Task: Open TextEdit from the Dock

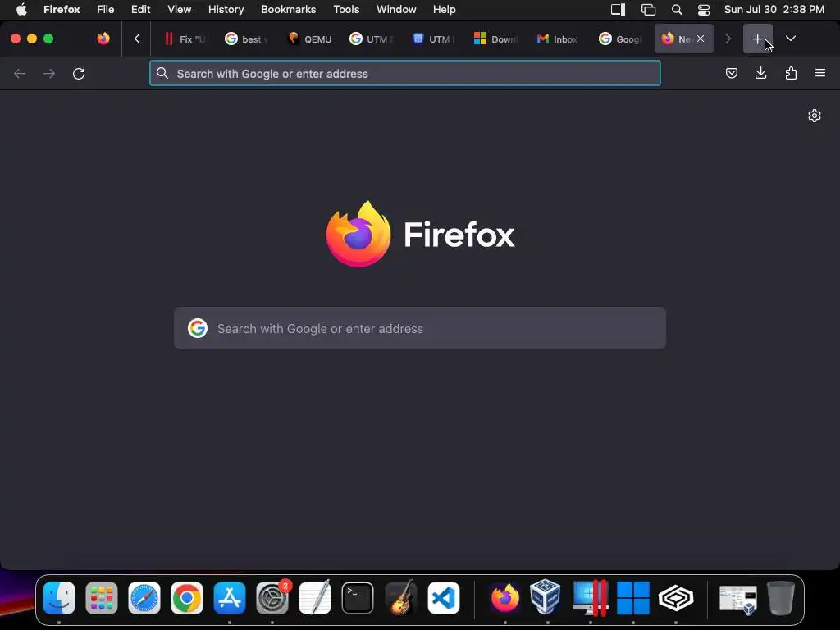Action: click(315, 598)
